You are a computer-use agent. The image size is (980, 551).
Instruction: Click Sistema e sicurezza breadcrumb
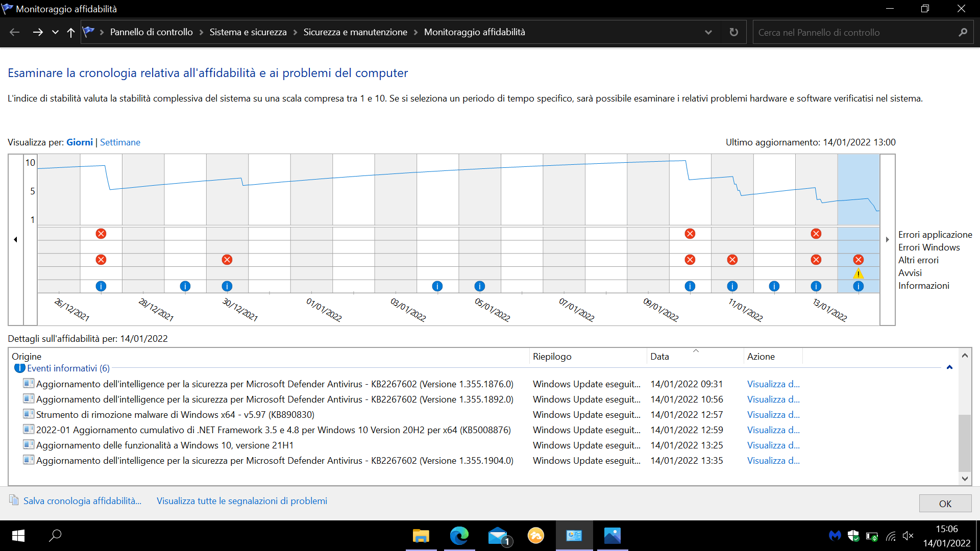coord(248,32)
